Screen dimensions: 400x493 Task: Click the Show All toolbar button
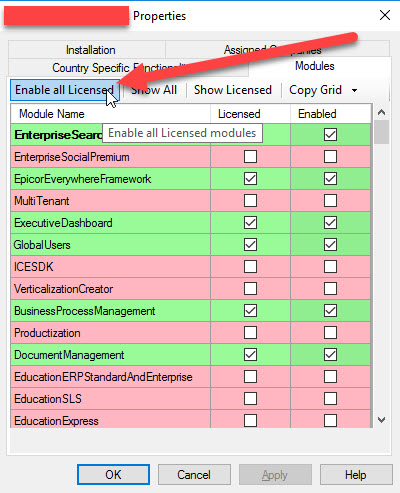pyautogui.click(x=154, y=90)
